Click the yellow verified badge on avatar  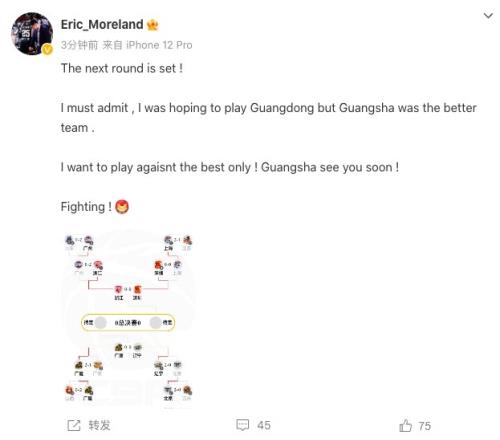point(47,50)
